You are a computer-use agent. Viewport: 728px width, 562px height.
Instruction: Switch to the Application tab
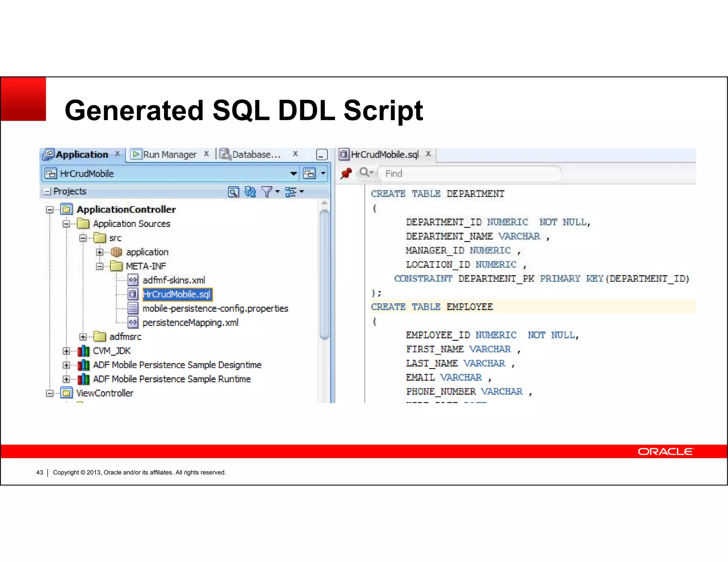pos(82,155)
